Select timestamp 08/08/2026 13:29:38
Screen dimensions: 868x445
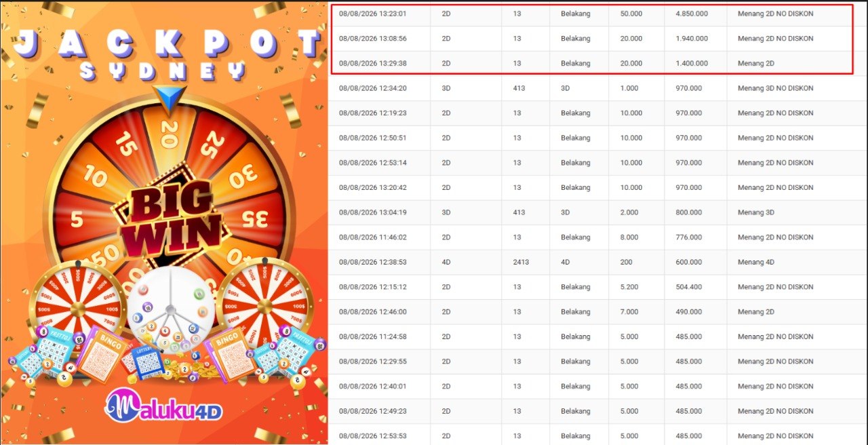[x=372, y=63]
